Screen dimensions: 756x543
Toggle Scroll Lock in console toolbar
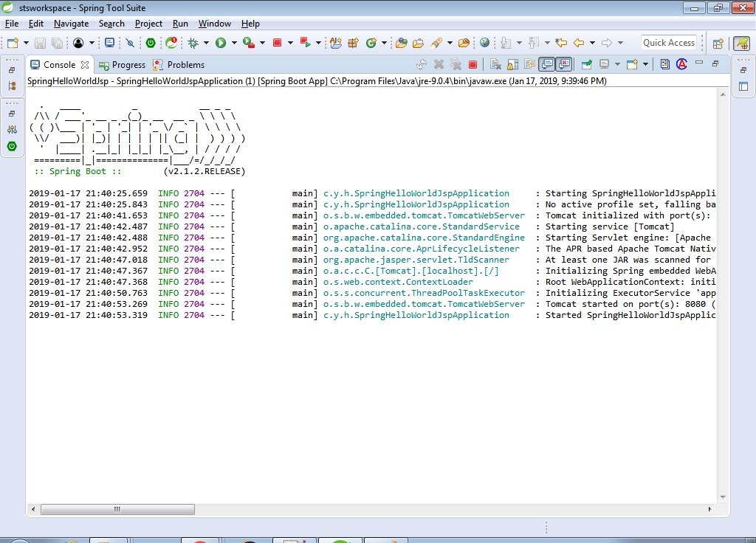tap(512, 65)
